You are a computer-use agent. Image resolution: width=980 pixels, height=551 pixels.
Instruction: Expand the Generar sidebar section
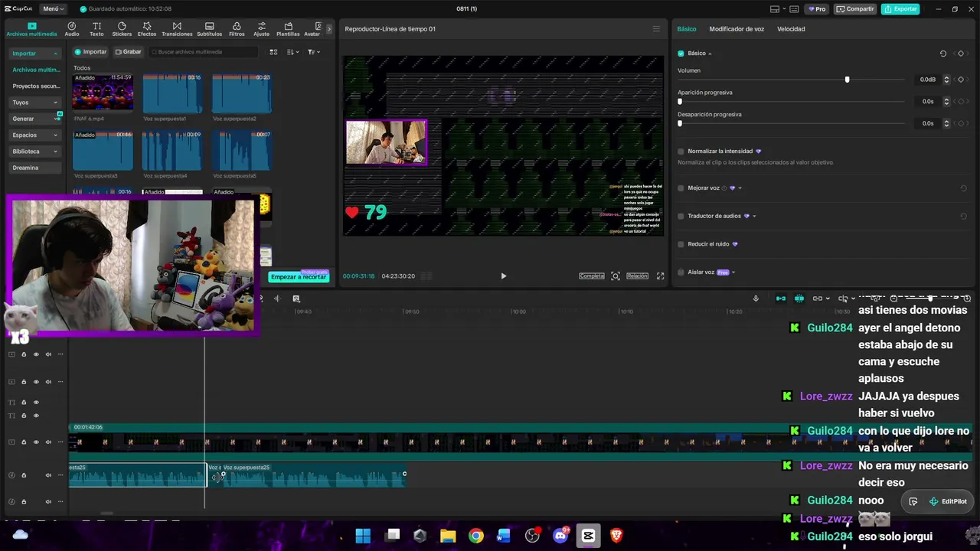click(57, 119)
